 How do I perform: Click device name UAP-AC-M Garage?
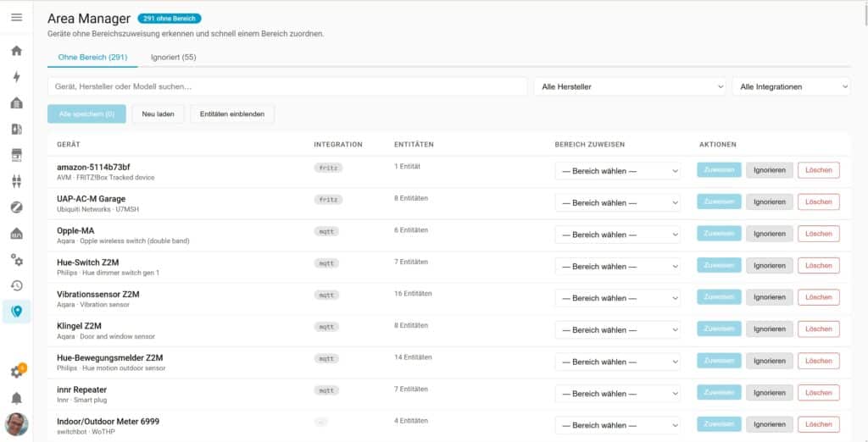pyautogui.click(x=92, y=199)
